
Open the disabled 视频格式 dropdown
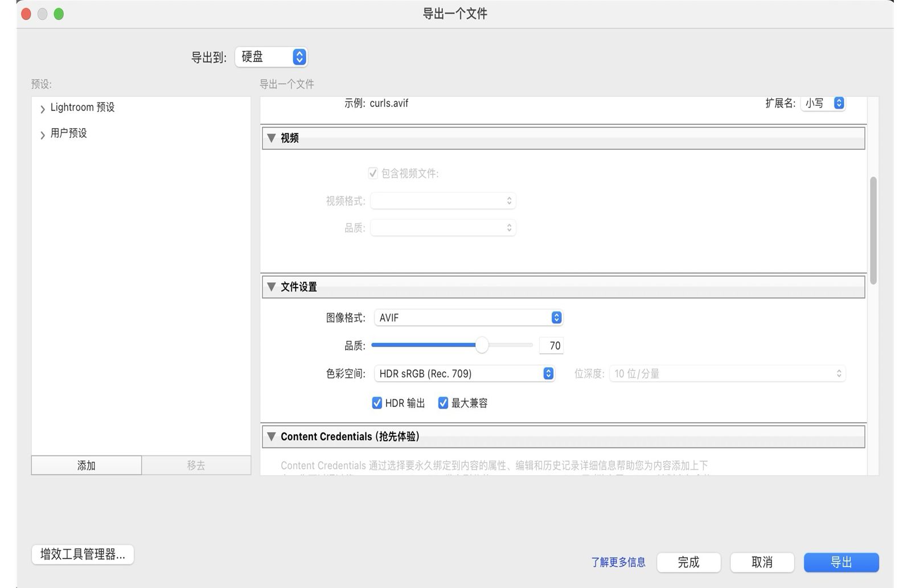[443, 201]
